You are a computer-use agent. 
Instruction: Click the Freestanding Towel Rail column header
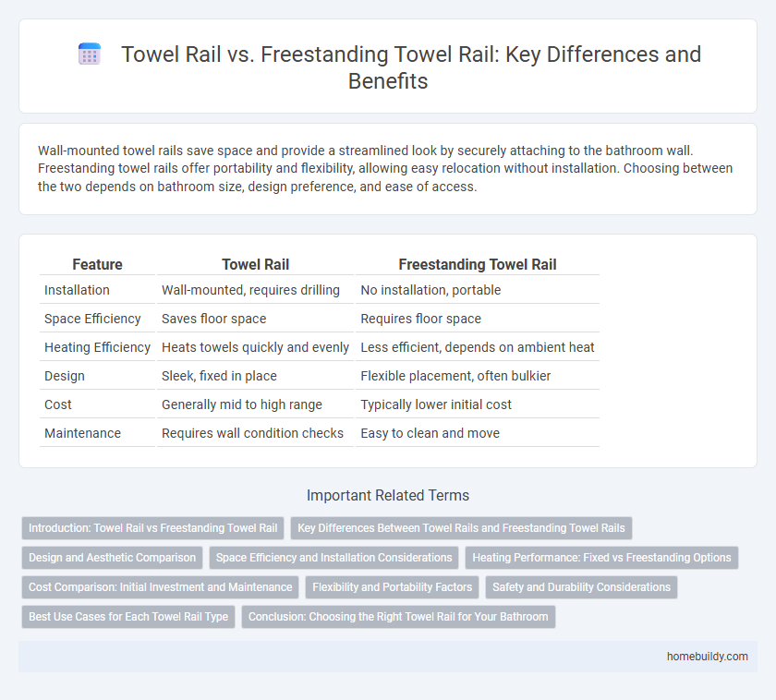pyautogui.click(x=478, y=265)
